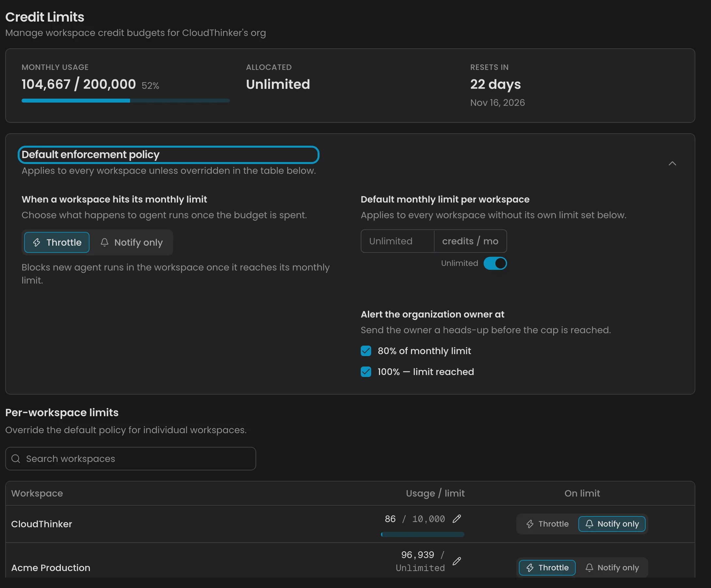711x588 pixels.
Task: Click the 104,667 / 200,000 usage value
Action: pyautogui.click(x=78, y=84)
